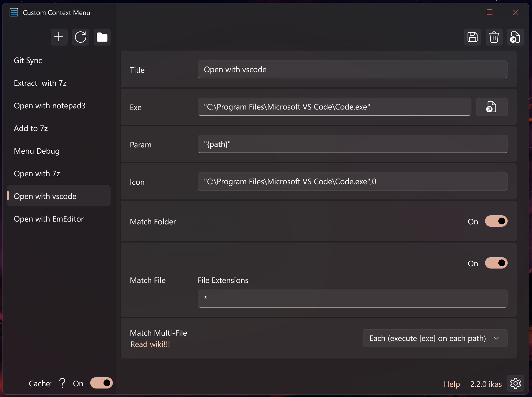Viewport: 532px width, 397px height.
Task: Click the Help link
Action: (x=452, y=384)
